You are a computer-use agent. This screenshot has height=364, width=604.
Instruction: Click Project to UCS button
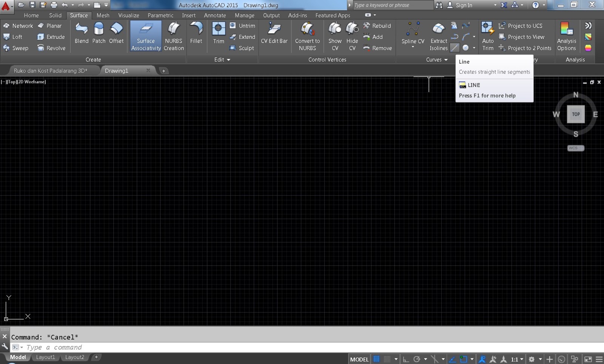click(521, 26)
